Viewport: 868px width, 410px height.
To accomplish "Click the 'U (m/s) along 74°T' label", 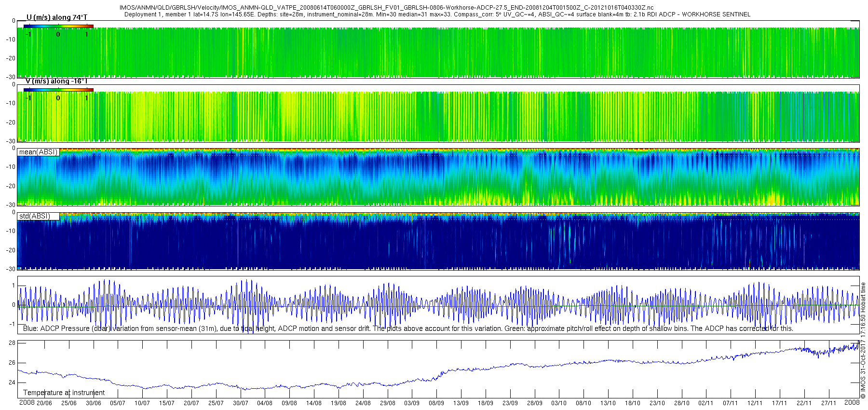I will tap(57, 17).
